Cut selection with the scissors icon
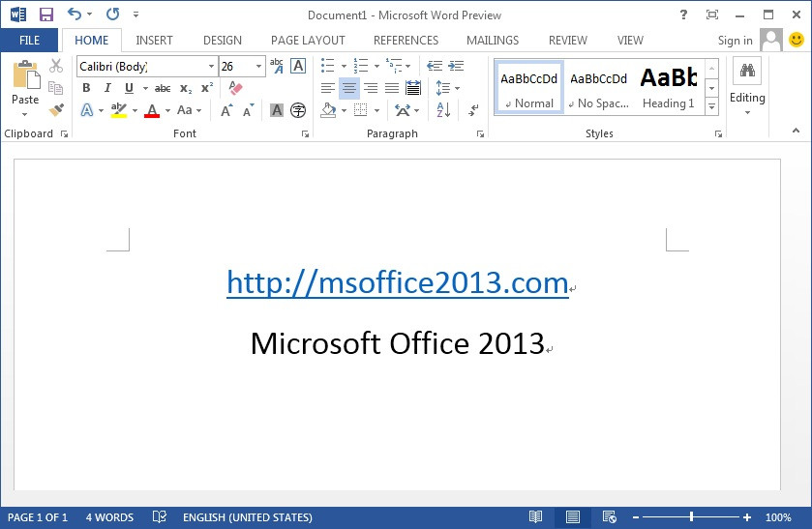Image resolution: width=812 pixels, height=529 pixels. coord(56,66)
